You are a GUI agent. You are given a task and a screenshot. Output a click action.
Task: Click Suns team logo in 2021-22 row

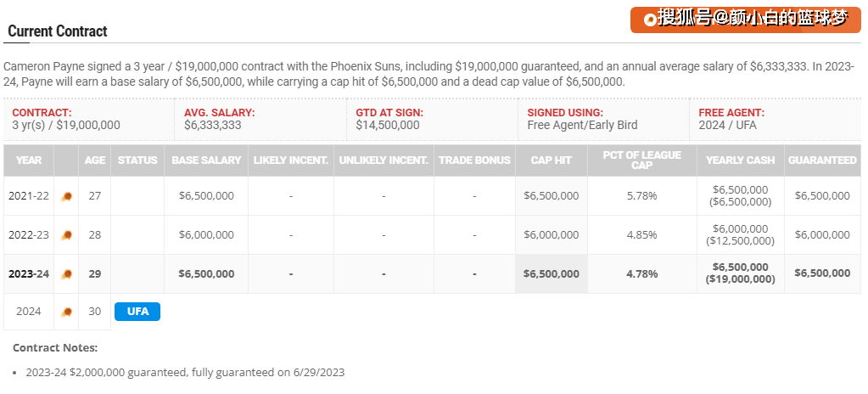point(66,196)
